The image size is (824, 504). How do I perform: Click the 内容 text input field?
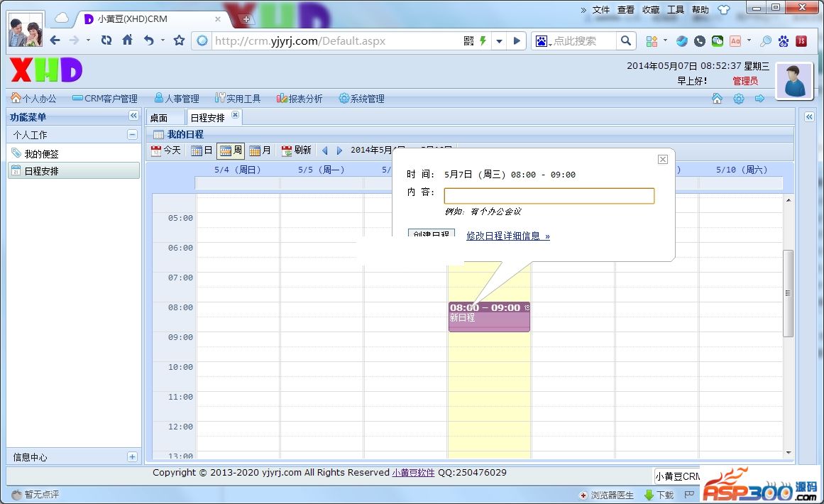tap(549, 196)
